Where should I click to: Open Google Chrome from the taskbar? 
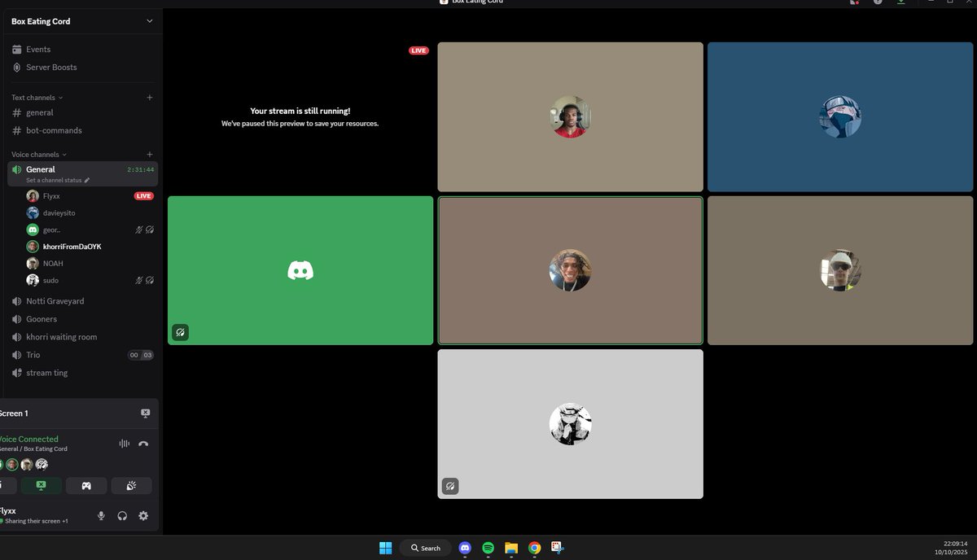534,548
